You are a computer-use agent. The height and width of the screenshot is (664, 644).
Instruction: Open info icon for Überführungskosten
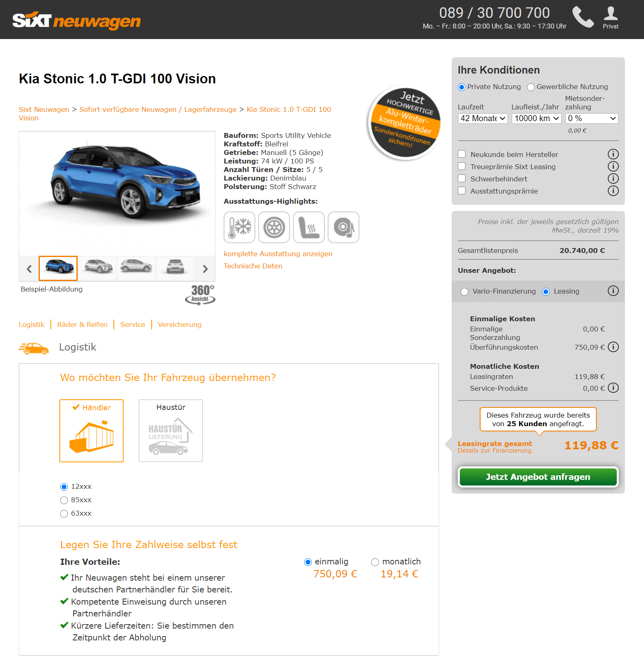pyautogui.click(x=613, y=347)
